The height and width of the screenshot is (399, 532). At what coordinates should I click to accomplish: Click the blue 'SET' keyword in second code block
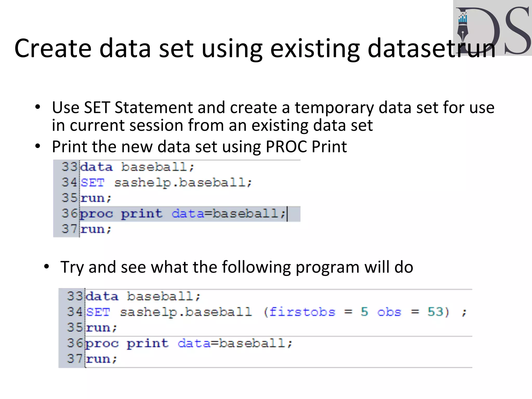pyautogui.click(x=98, y=312)
